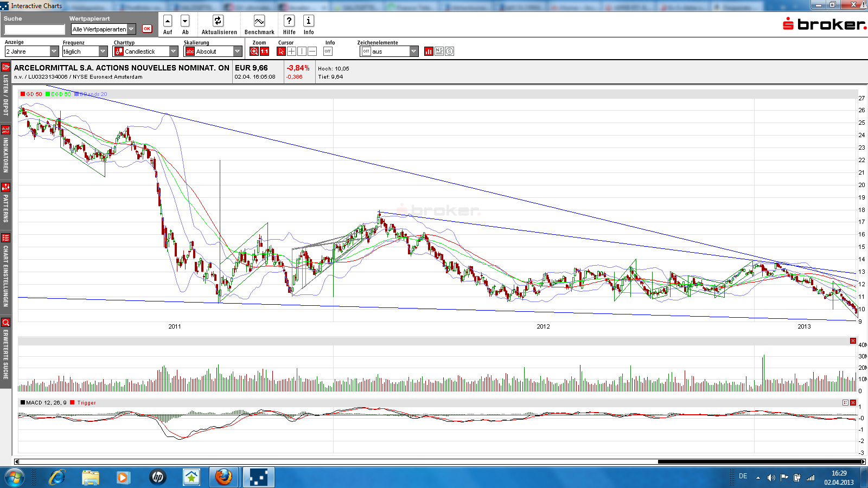The width and height of the screenshot is (868, 488).
Task: Select the arrow pointer cursor mode
Action: point(282,51)
